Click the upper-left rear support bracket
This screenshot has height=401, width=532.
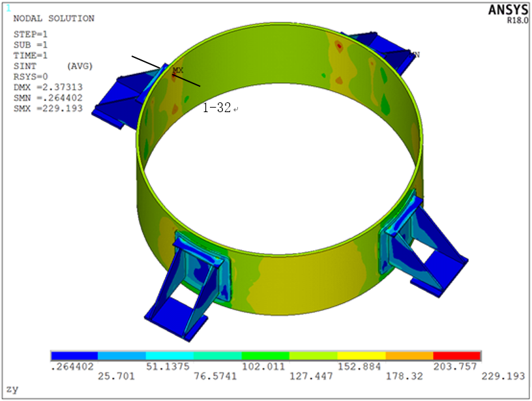click(130, 95)
